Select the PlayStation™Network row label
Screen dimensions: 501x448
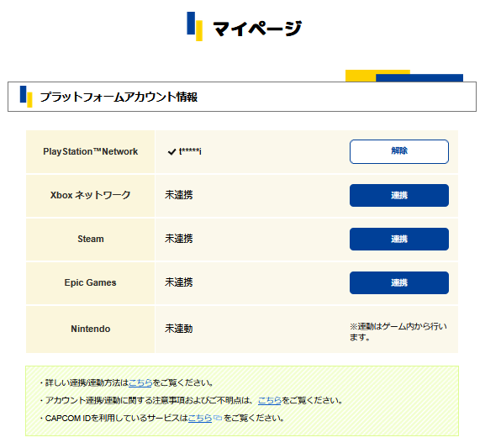click(x=91, y=151)
